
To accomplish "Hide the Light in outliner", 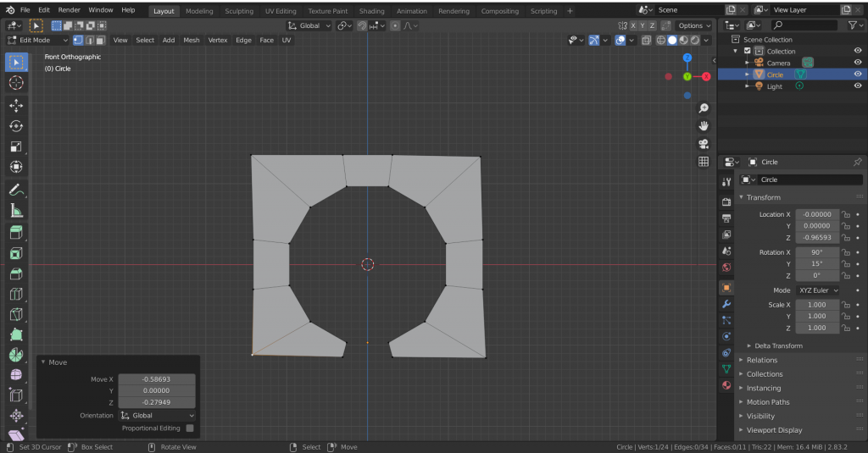I will pos(858,86).
